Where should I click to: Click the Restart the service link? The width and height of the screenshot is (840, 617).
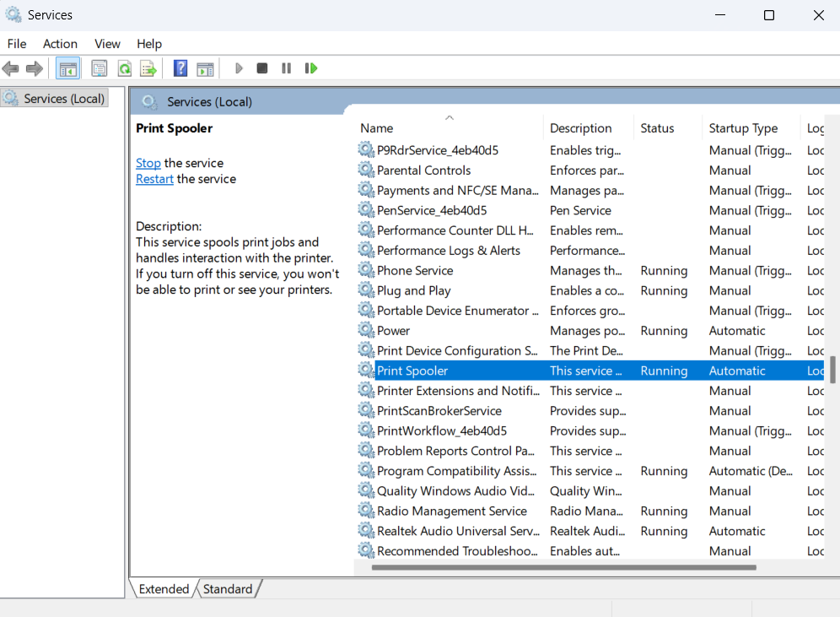[154, 179]
